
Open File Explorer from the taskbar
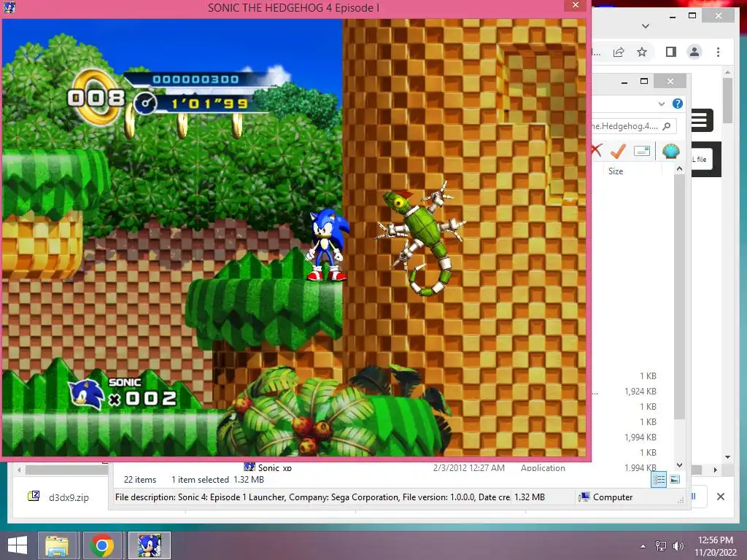tap(57, 545)
